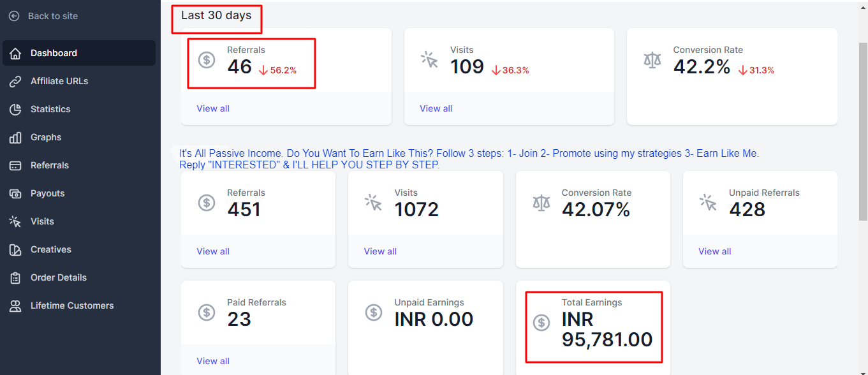The height and width of the screenshot is (375, 868).
Task: Click the Statistics pie chart icon
Action: coord(15,109)
